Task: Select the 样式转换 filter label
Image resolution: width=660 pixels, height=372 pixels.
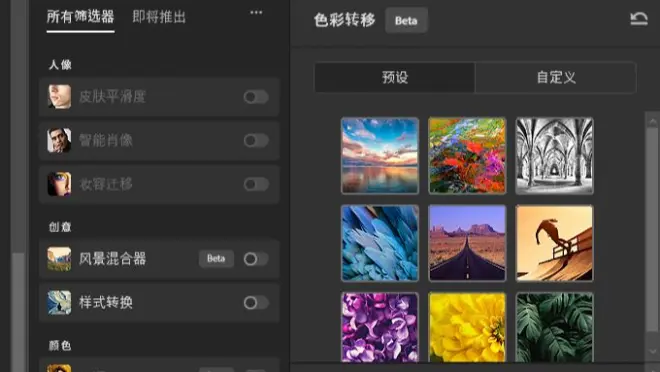Action: pos(106,302)
